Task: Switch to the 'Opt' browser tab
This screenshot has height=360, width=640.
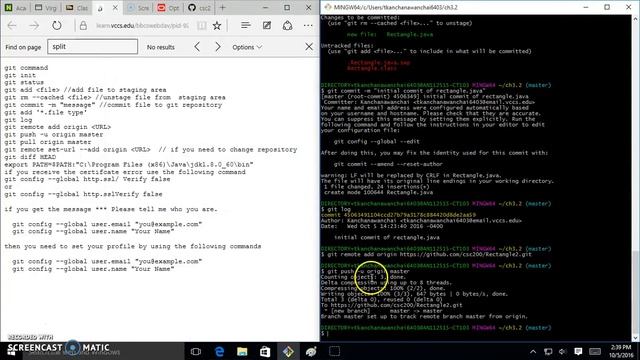Action: tap(169, 7)
